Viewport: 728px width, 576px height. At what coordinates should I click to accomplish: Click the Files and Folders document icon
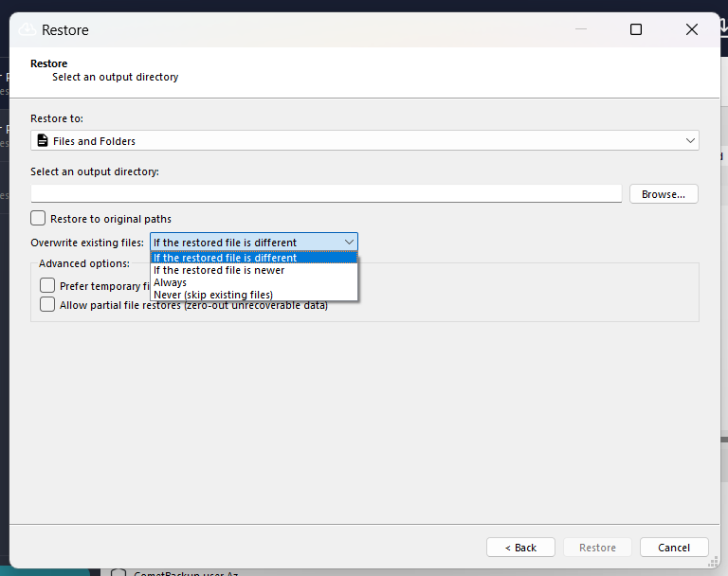pos(41,141)
